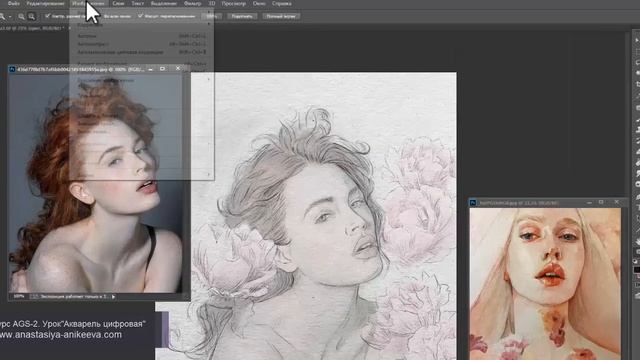The width and height of the screenshot is (640, 360).
Task: Choose Автоконтраст in the Изображение menu
Action: pos(141,44)
